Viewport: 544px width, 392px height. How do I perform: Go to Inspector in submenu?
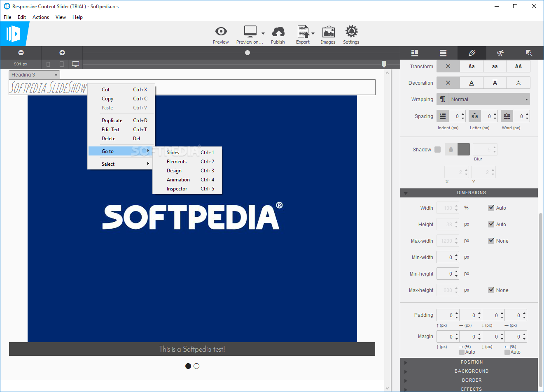[x=187, y=189]
